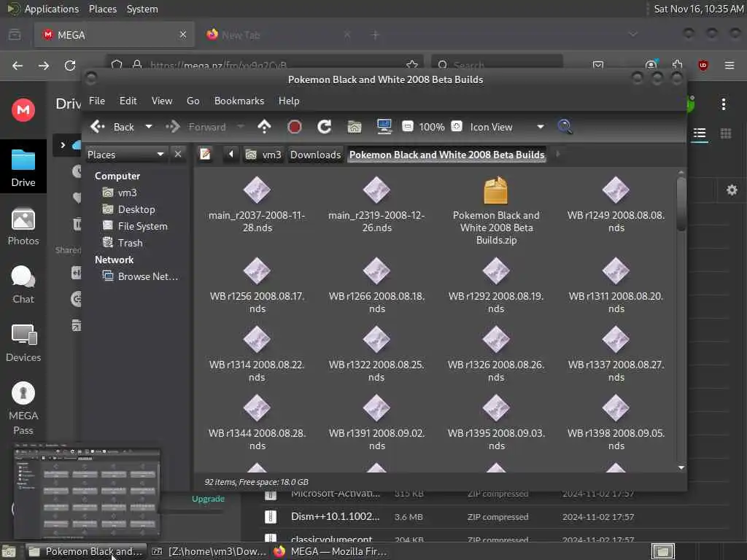Click the Computer toolbar icon
747x560 pixels.
[384, 127]
